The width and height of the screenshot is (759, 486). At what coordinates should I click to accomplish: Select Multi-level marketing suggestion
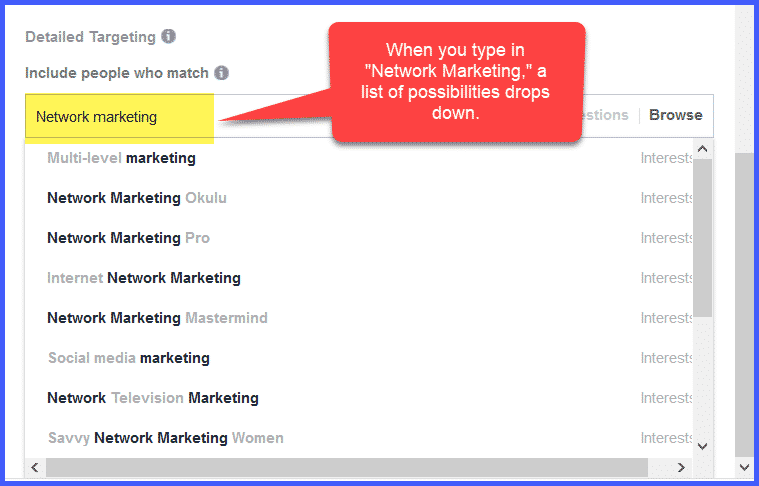click(x=121, y=158)
